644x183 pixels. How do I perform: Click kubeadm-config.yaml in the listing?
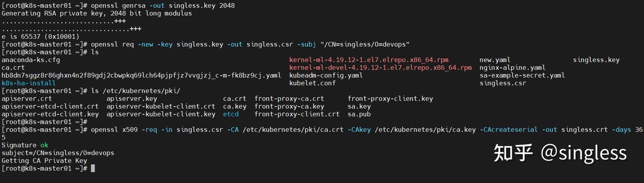tap(326, 75)
